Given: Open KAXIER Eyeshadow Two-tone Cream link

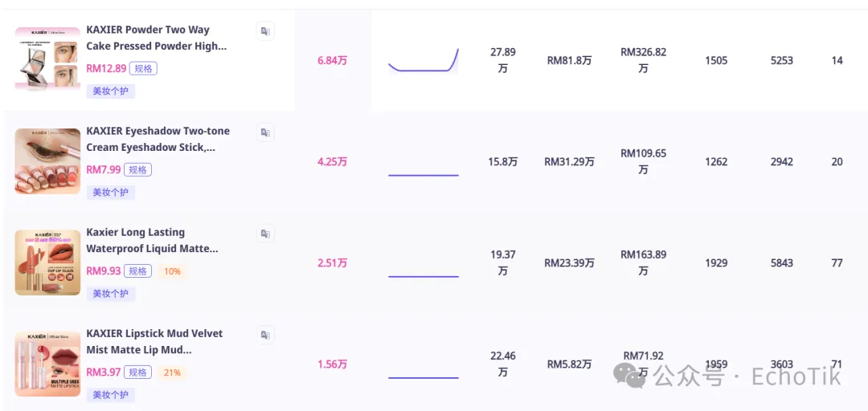Looking at the screenshot, I should pos(158,139).
